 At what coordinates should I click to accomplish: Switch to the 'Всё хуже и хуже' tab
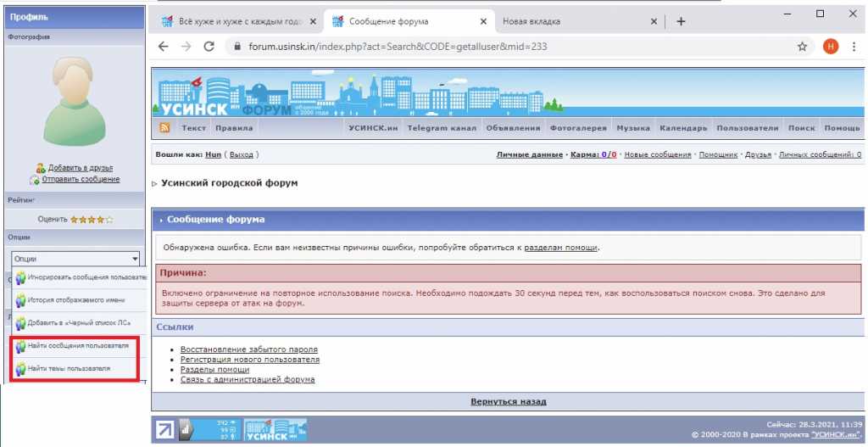[231, 21]
